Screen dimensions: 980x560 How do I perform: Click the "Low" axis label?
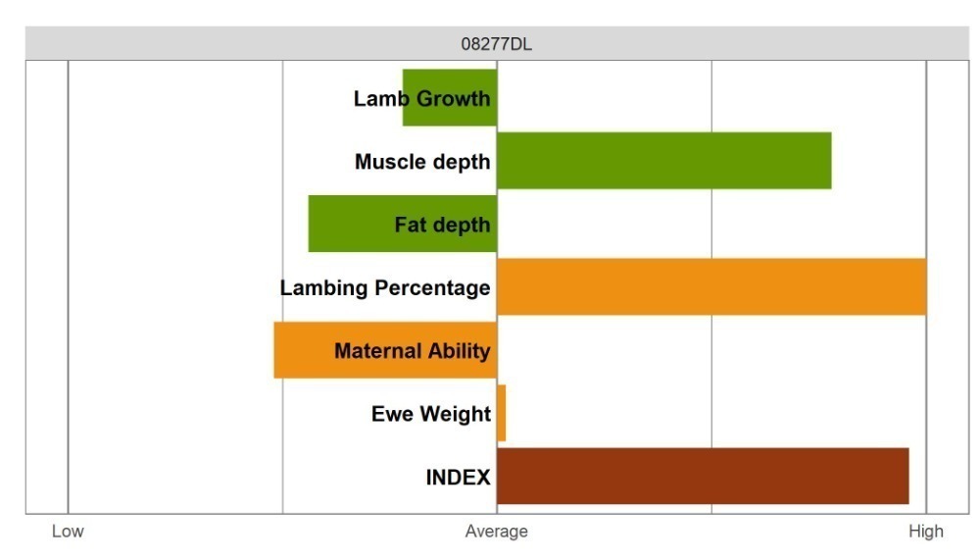[x=68, y=532]
